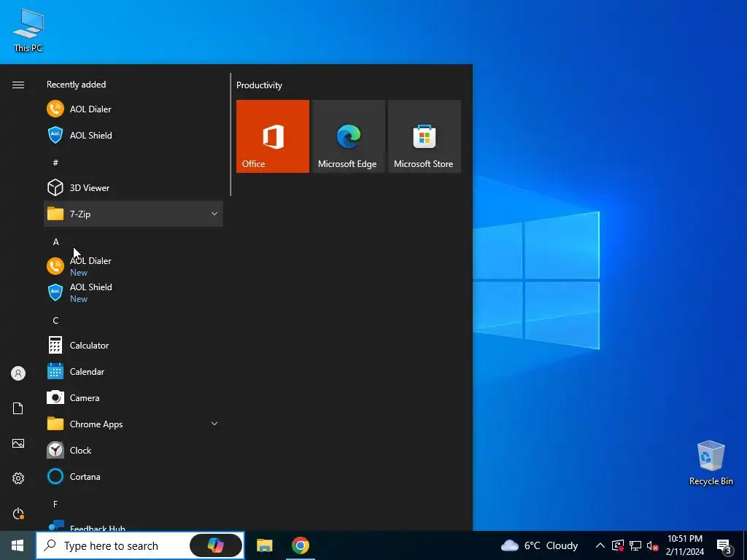The height and width of the screenshot is (560, 747).
Task: Click the security tray icon with red dot
Action: 617,545
